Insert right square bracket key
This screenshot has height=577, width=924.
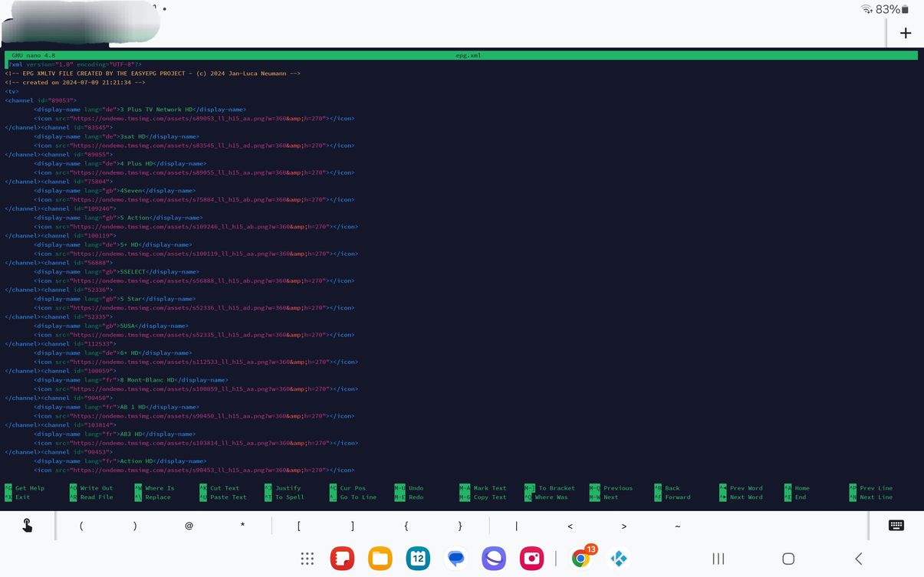click(353, 526)
